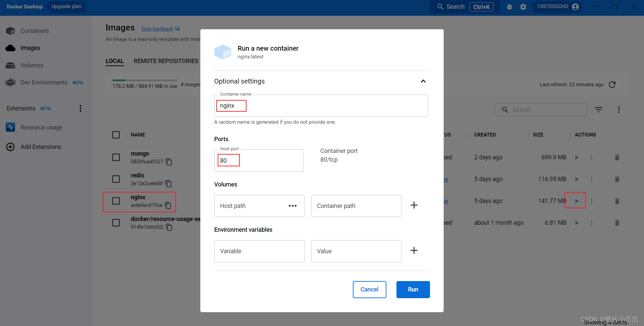This screenshot has width=644, height=326.
Task: Click the images Search field
Action: 541,110
